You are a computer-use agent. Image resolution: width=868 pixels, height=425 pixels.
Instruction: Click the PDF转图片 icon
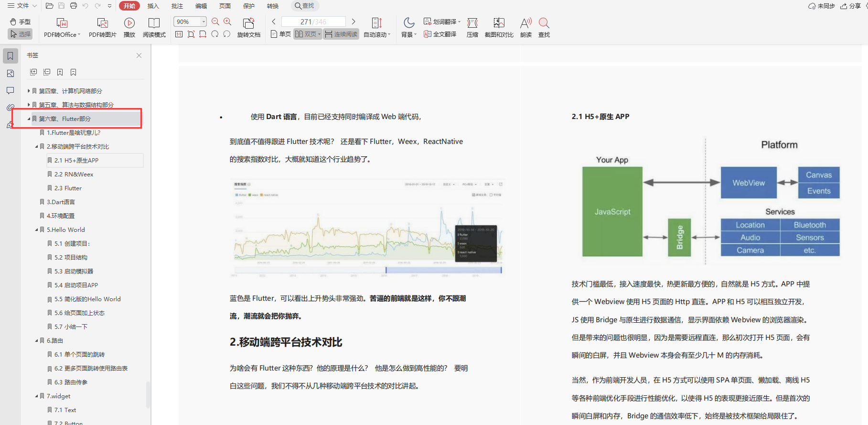pos(102,23)
